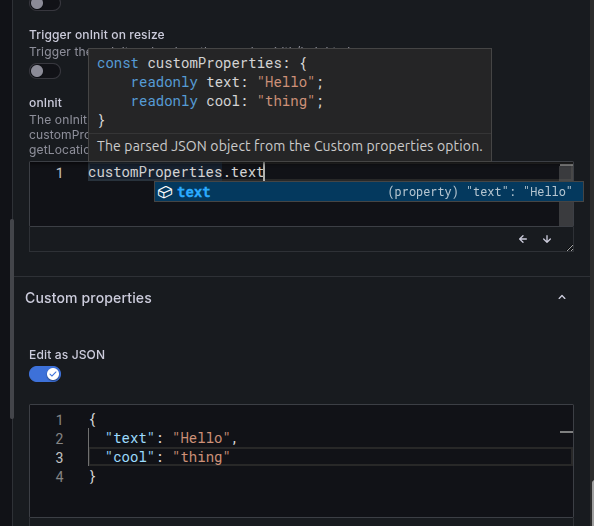Screen dimensions: 594x526
Task: Select the text autocomplete suggestion
Action: (x=369, y=192)
